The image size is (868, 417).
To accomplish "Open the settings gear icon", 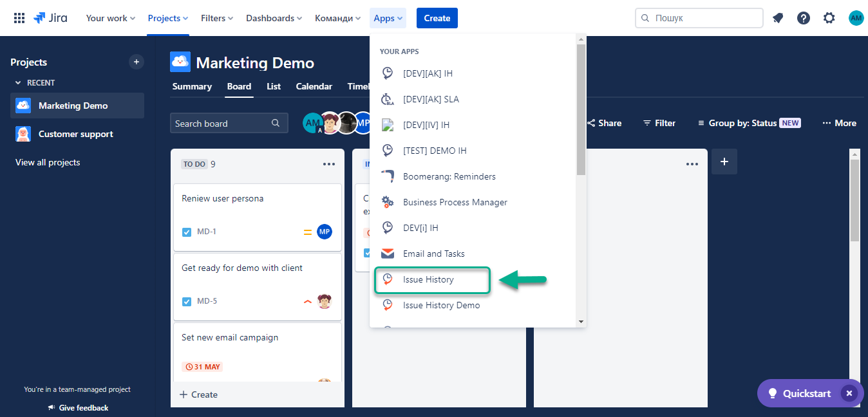I will click(x=829, y=18).
